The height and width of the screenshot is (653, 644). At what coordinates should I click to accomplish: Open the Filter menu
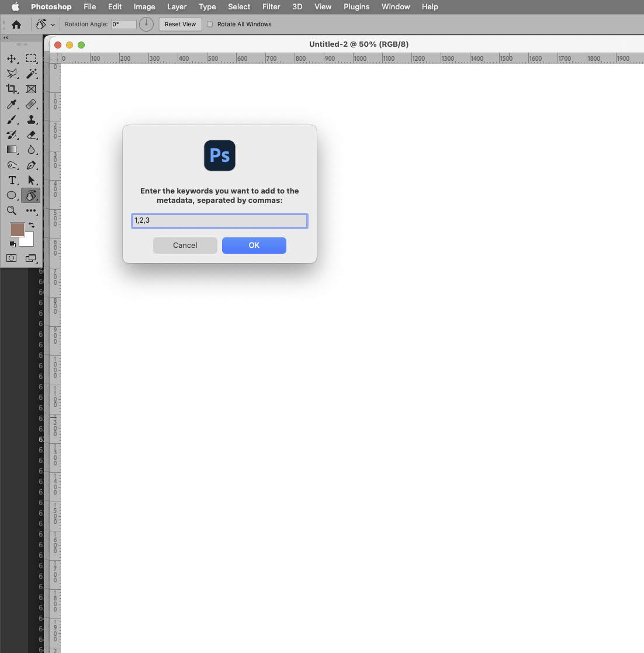pyautogui.click(x=271, y=6)
